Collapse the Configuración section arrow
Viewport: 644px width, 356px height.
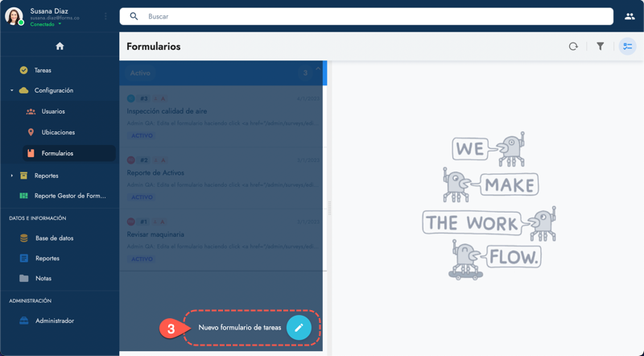pyautogui.click(x=11, y=90)
